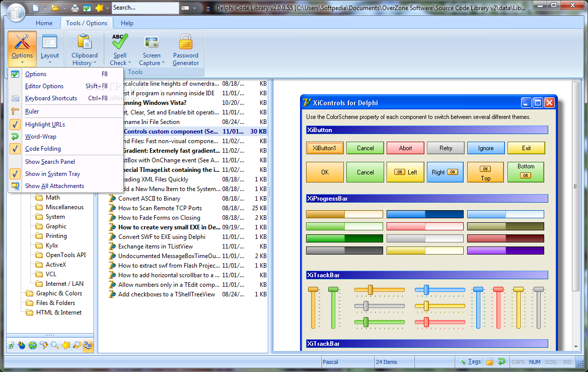Click the lightning bolt icon in bottom bar

click(x=44, y=345)
